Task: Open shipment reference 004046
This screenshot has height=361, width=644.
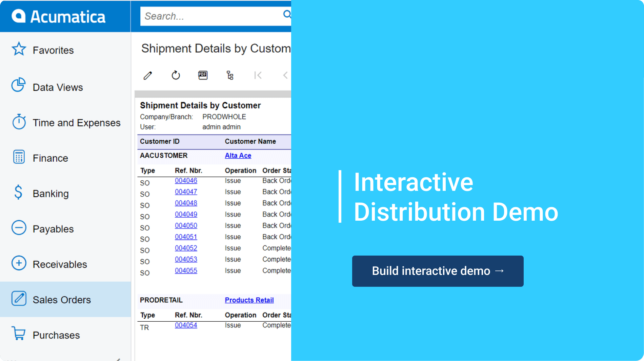Action: [x=186, y=181]
